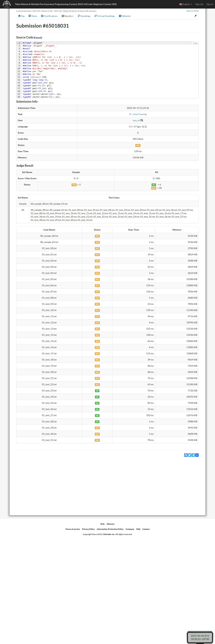Copy the source code
215x644 pixels.
pyautogui.click(x=195, y=43)
